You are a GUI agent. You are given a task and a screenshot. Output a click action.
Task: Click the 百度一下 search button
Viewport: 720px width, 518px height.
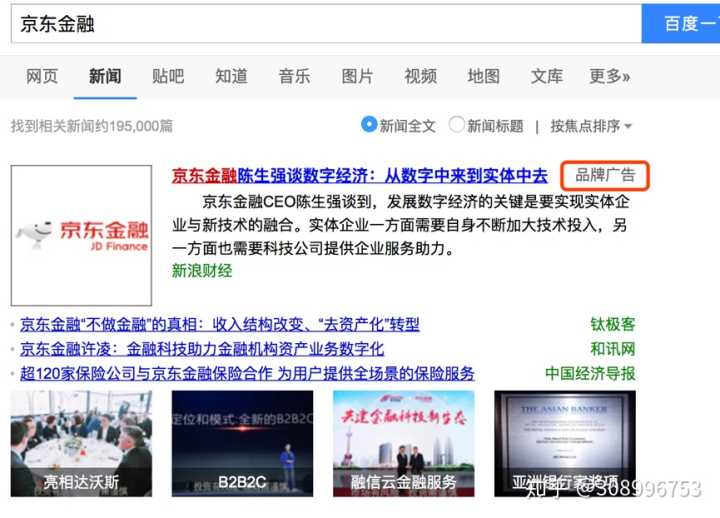[x=681, y=24]
